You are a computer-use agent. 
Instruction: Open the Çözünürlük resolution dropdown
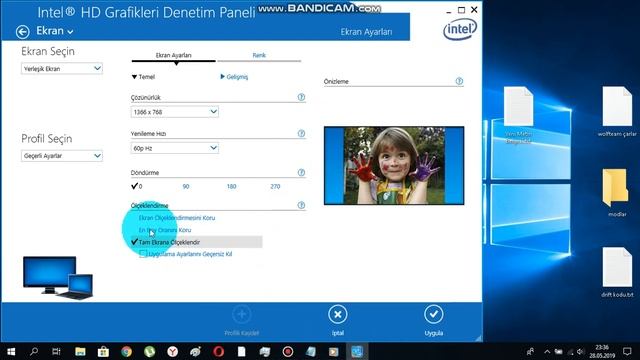[174, 112]
